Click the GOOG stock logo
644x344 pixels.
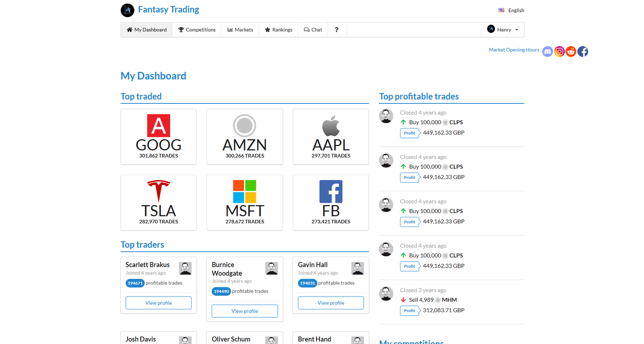click(159, 126)
